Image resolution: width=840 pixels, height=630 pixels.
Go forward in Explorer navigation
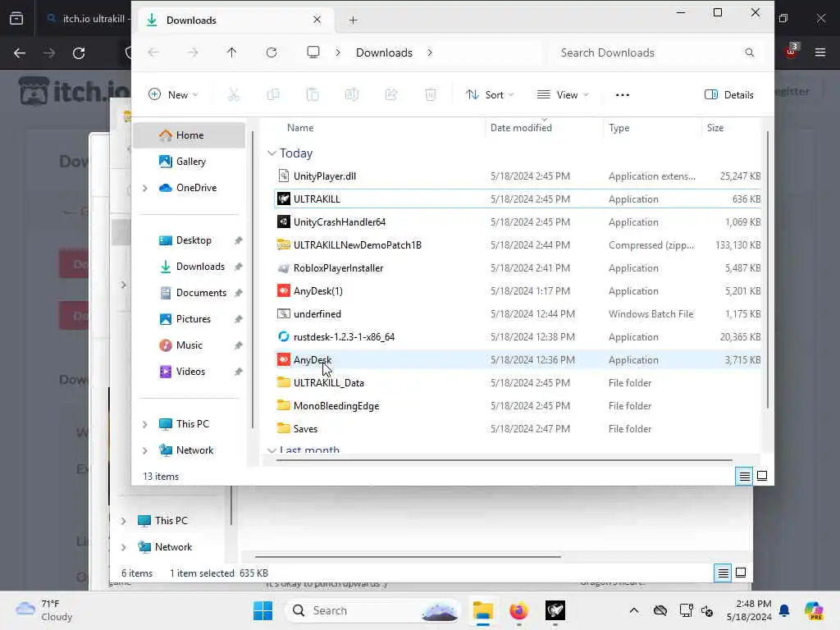[193, 52]
